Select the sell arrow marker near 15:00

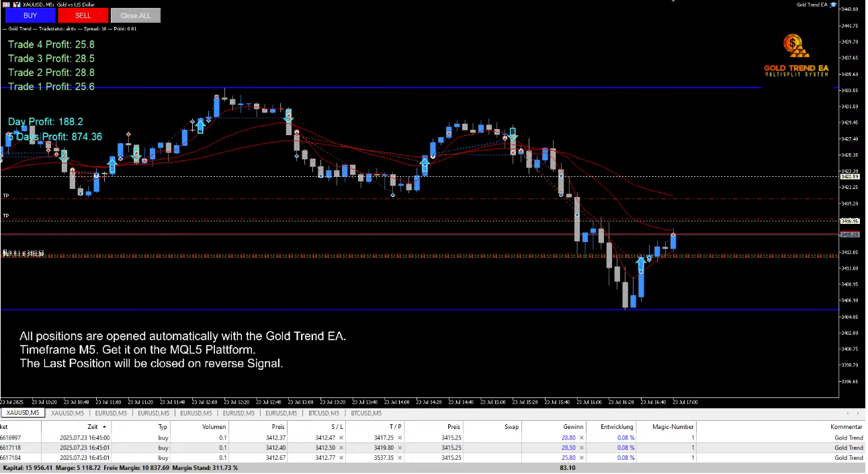point(513,134)
